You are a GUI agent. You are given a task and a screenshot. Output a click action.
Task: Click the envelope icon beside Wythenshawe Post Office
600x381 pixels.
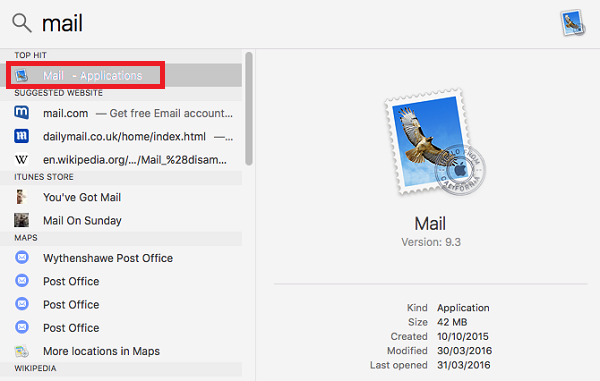click(x=22, y=257)
